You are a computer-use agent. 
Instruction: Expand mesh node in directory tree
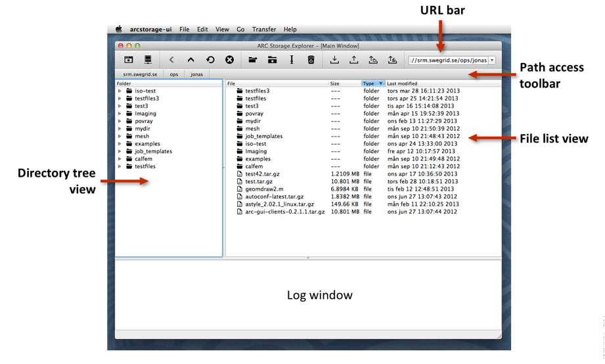[x=120, y=136]
